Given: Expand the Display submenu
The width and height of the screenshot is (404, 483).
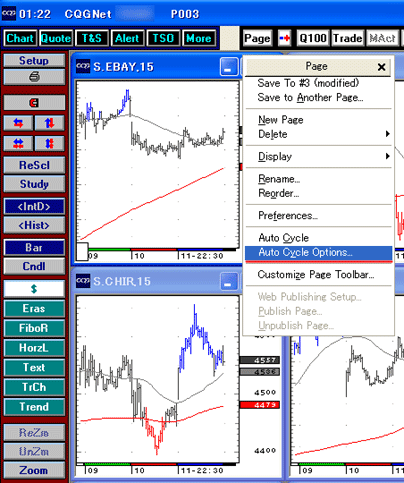Looking at the screenshot, I should tap(318, 156).
